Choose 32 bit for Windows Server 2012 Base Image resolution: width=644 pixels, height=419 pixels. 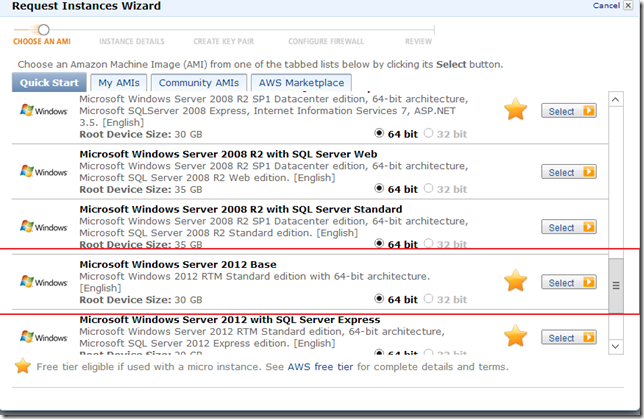pos(428,299)
